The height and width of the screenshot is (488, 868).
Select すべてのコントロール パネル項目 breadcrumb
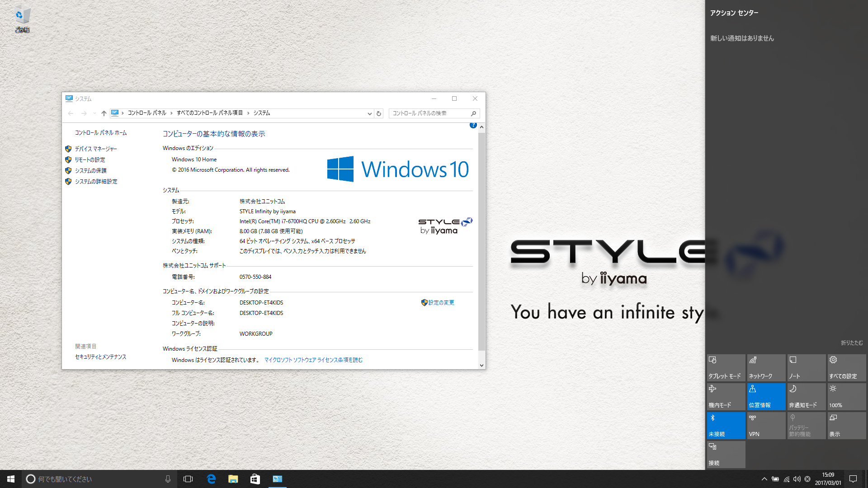[x=209, y=113]
